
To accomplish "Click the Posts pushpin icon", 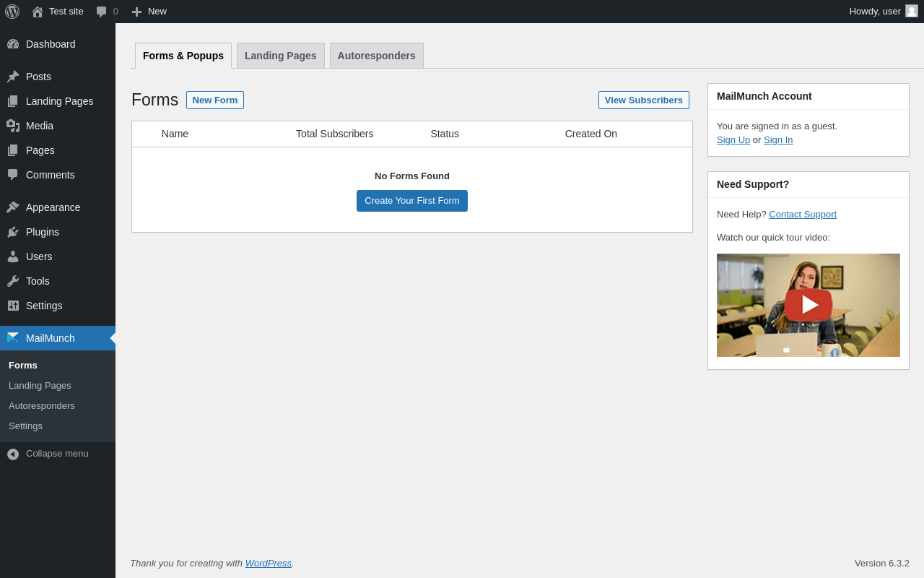I will point(13,77).
